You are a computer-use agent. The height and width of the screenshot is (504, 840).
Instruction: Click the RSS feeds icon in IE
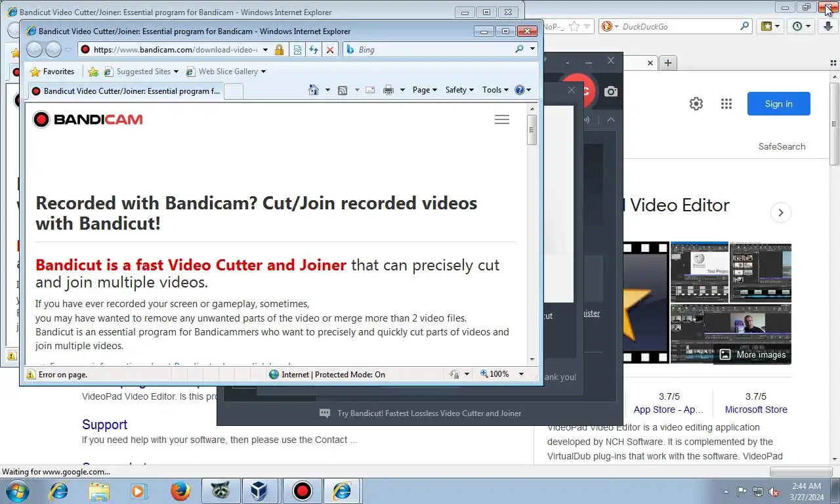coord(342,90)
